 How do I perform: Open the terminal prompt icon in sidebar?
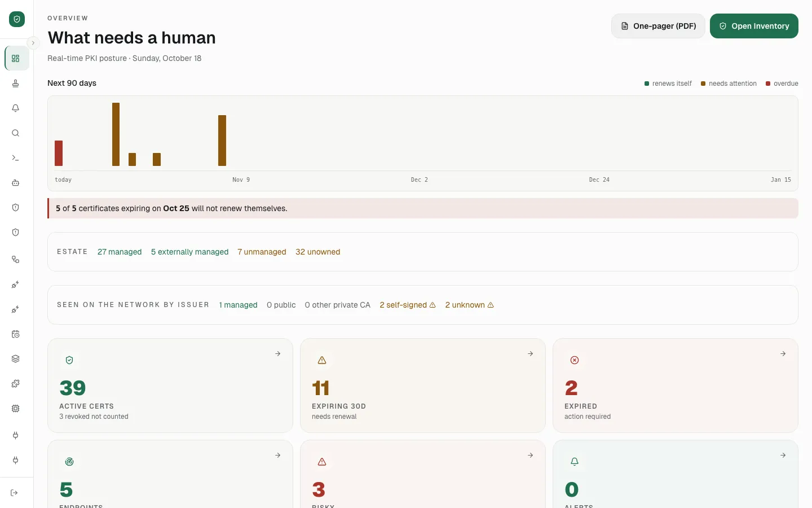pos(16,158)
